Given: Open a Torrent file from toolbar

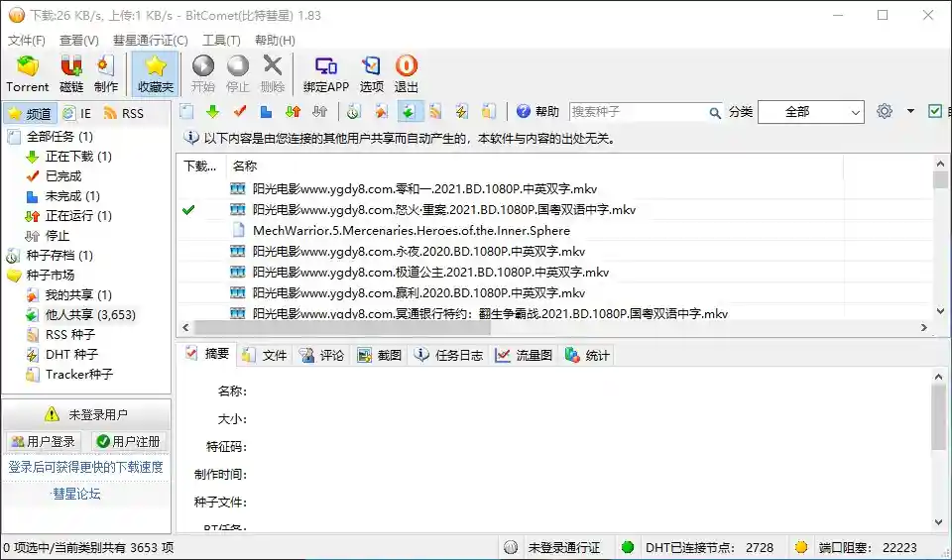Looking at the screenshot, I should (28, 74).
